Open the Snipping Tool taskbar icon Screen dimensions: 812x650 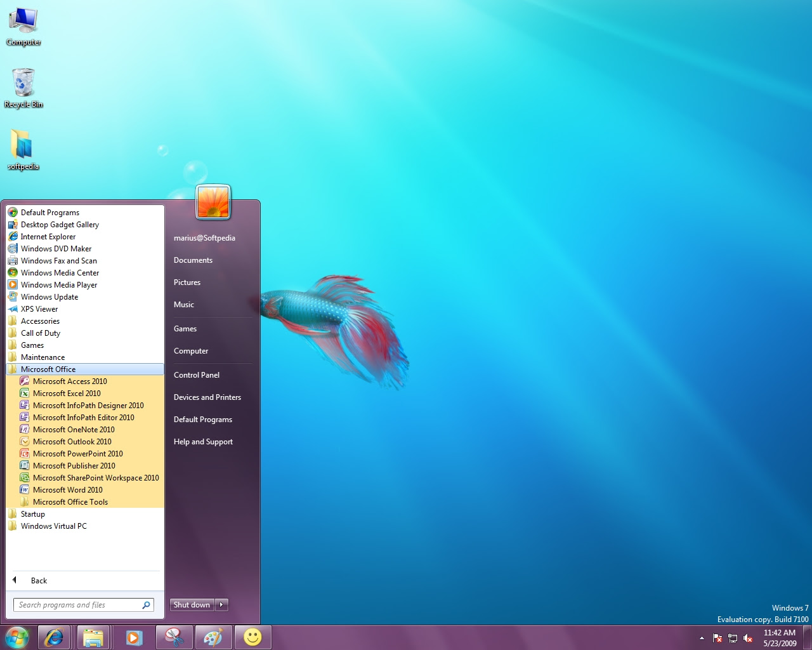click(173, 637)
